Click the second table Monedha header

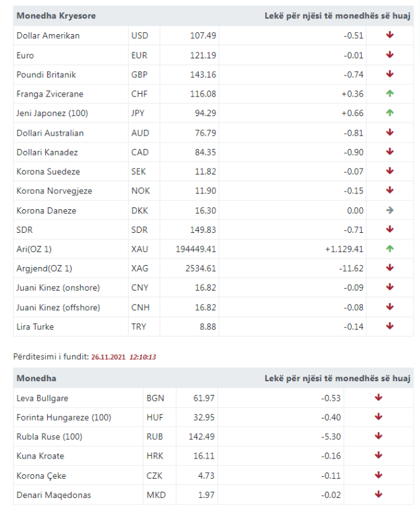[36, 378]
